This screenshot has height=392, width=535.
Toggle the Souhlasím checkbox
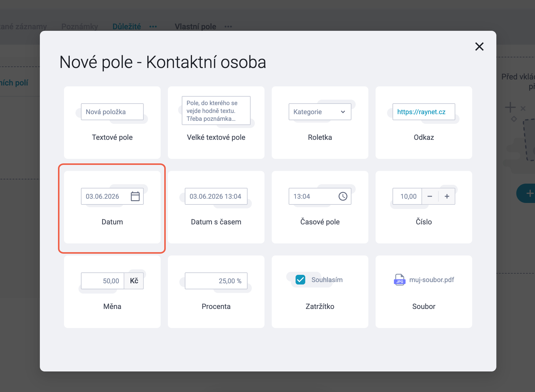click(300, 280)
